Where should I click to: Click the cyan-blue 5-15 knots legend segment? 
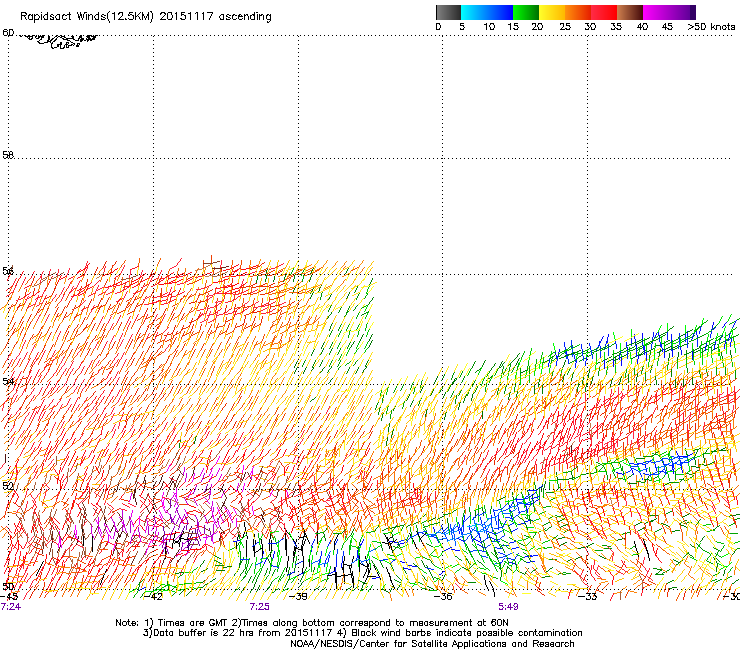point(487,12)
